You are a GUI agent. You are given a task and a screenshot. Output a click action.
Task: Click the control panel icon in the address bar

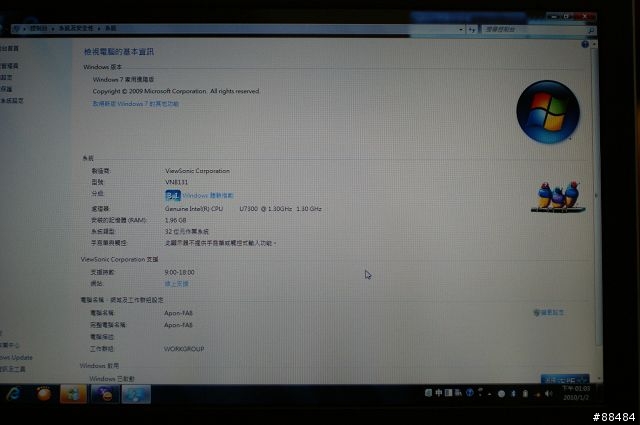(x=16, y=29)
